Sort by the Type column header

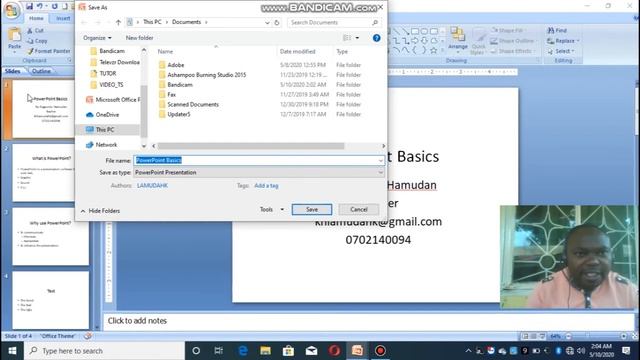(x=342, y=51)
